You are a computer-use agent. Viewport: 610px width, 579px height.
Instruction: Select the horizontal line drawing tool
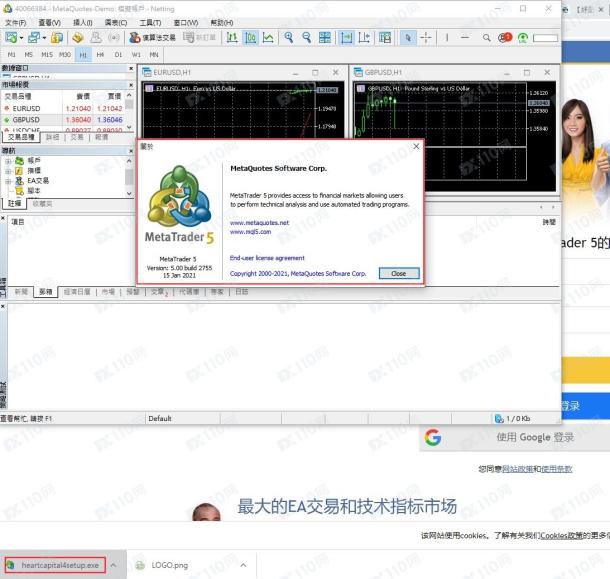point(465,38)
